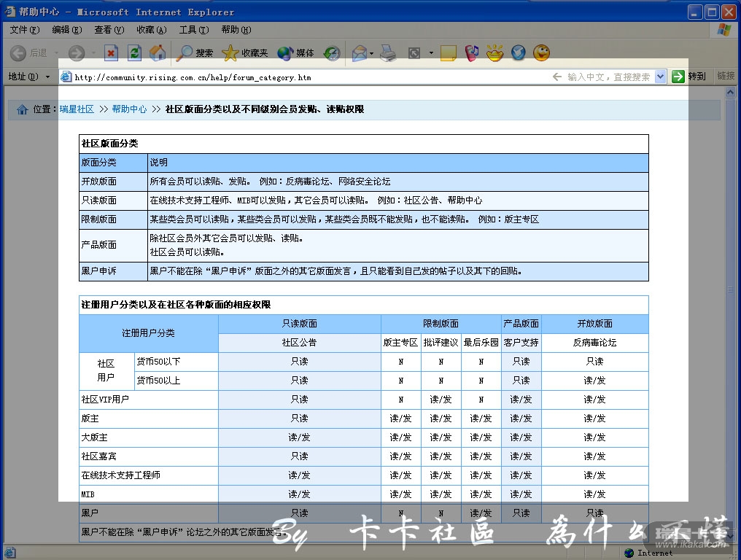This screenshot has width=741, height=560.
Task: Open the Mail button dropdown arrow
Action: [x=371, y=53]
